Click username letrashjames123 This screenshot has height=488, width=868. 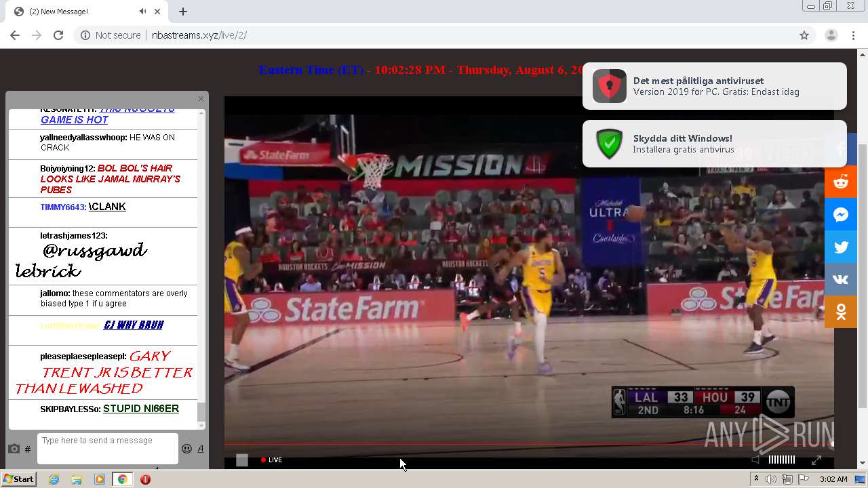point(73,236)
